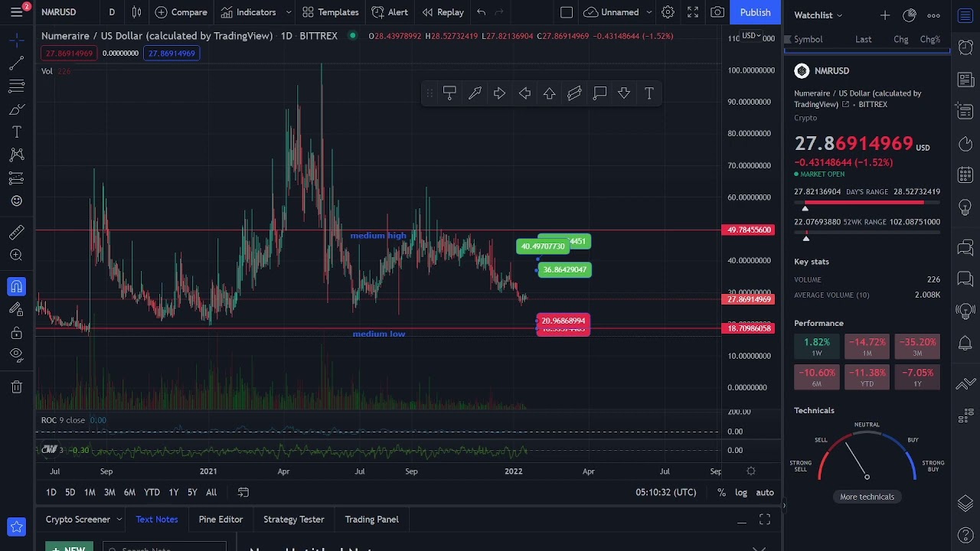The height and width of the screenshot is (551, 980).
Task: Take a snapshot with the camera icon
Action: (x=717, y=12)
